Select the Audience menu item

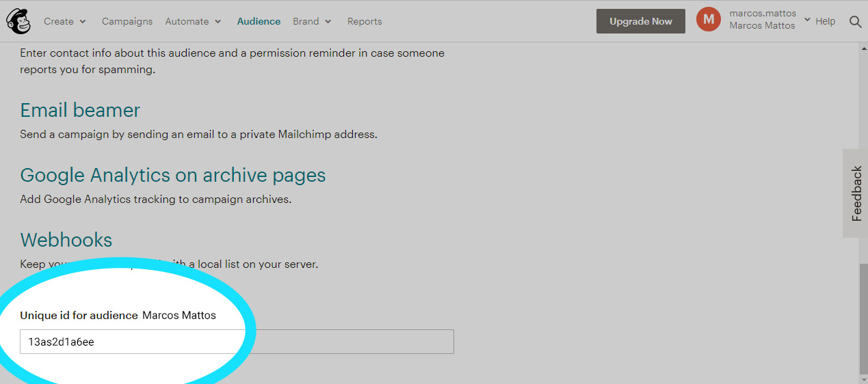(x=259, y=21)
